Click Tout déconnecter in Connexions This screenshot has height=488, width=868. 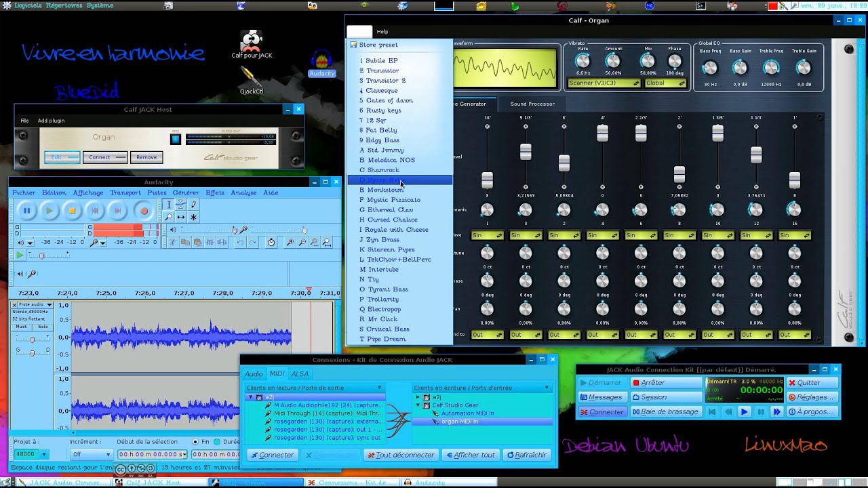(400, 455)
